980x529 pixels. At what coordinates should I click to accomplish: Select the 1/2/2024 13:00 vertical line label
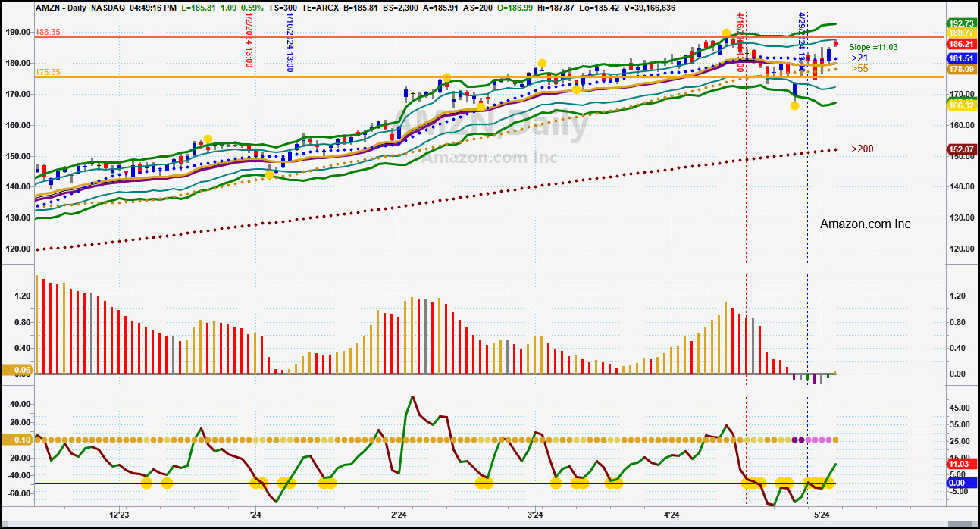(x=249, y=40)
